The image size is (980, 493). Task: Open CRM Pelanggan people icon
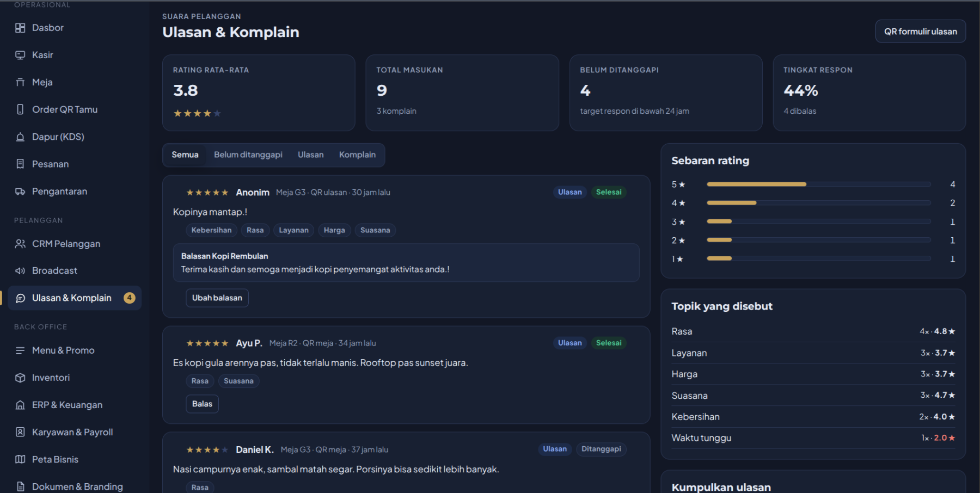pyautogui.click(x=20, y=244)
